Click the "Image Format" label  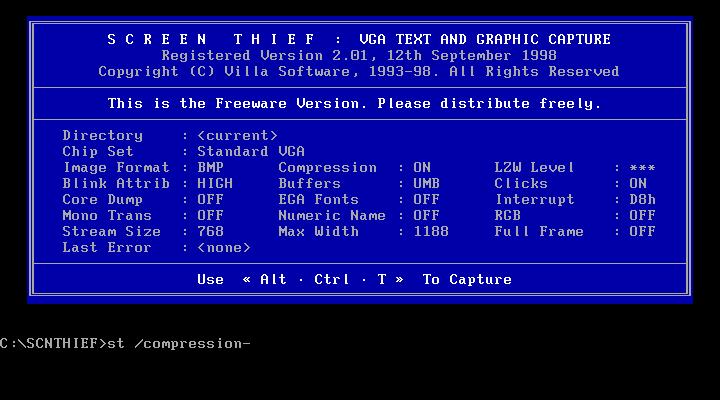coord(116,168)
